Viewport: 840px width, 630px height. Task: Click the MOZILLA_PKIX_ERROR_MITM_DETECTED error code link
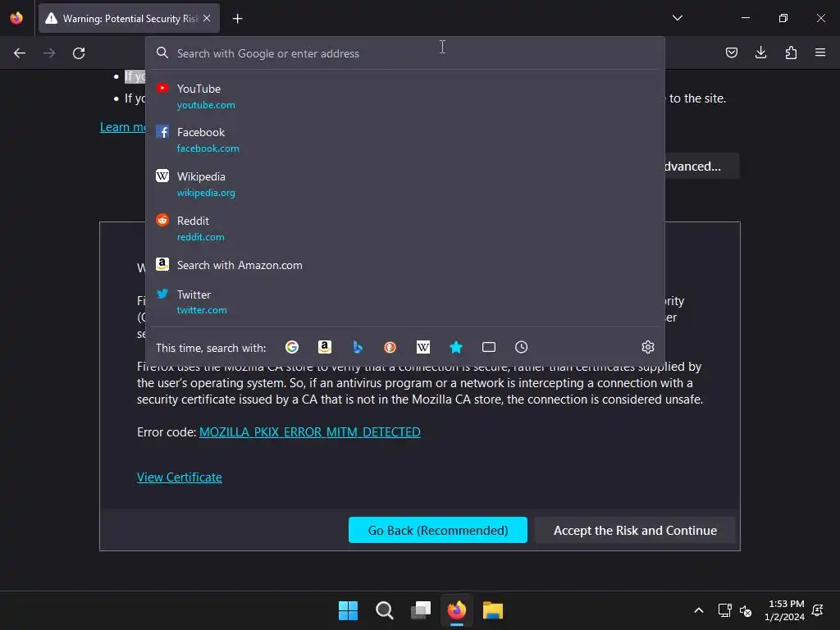pyautogui.click(x=309, y=432)
